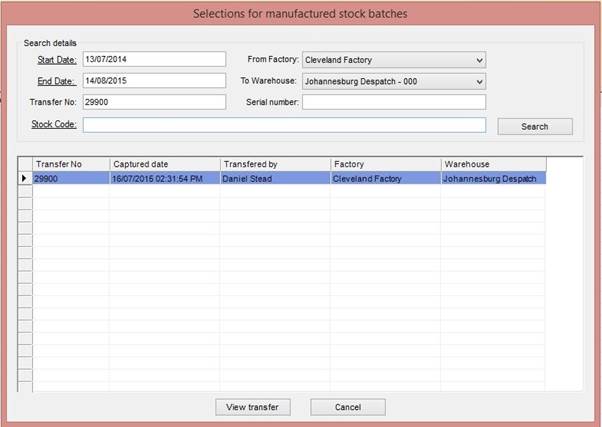Click the End Date label link
This screenshot has width=602, height=427.
tap(59, 81)
